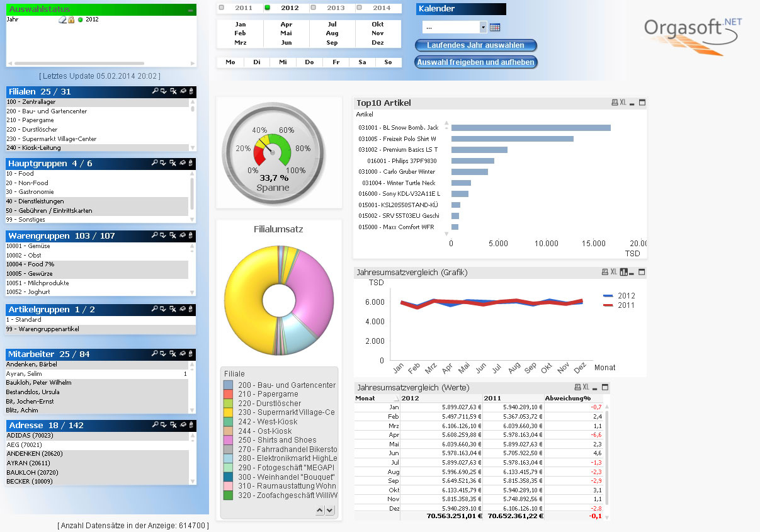Open the calendar picker icon

(495, 27)
